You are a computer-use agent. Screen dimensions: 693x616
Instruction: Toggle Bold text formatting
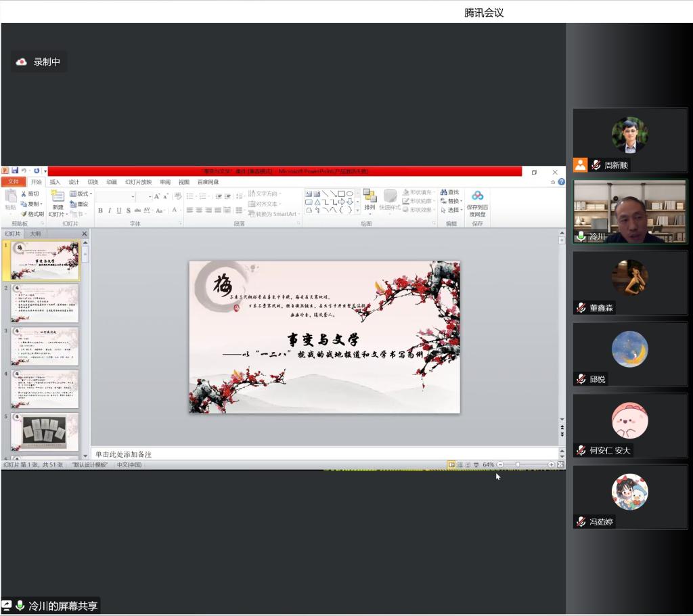[100, 211]
